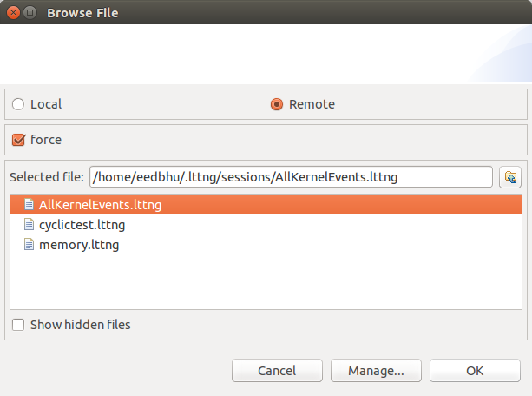The height and width of the screenshot is (396, 532).
Task: Pick the memory.lttng file name
Action: 79,245
